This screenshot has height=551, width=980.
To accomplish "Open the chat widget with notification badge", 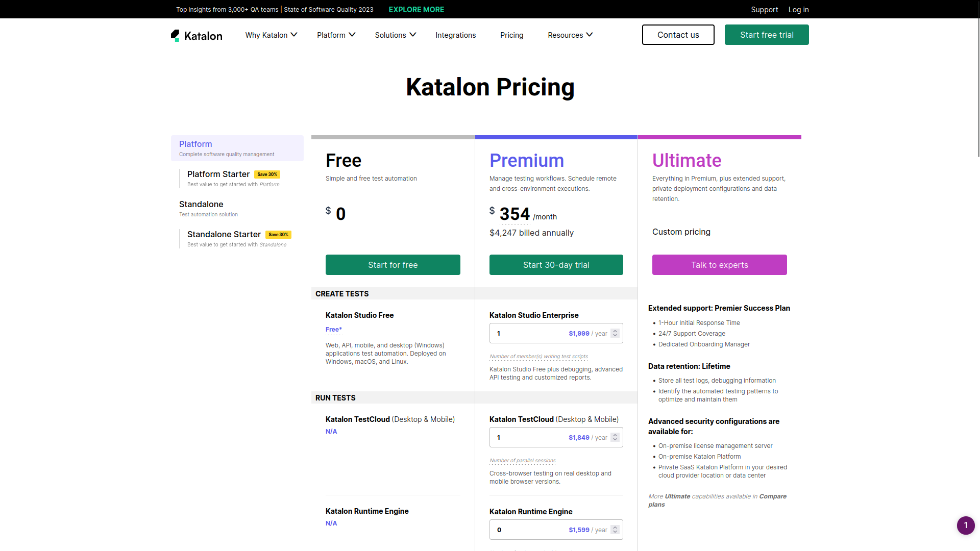I will coord(966,525).
